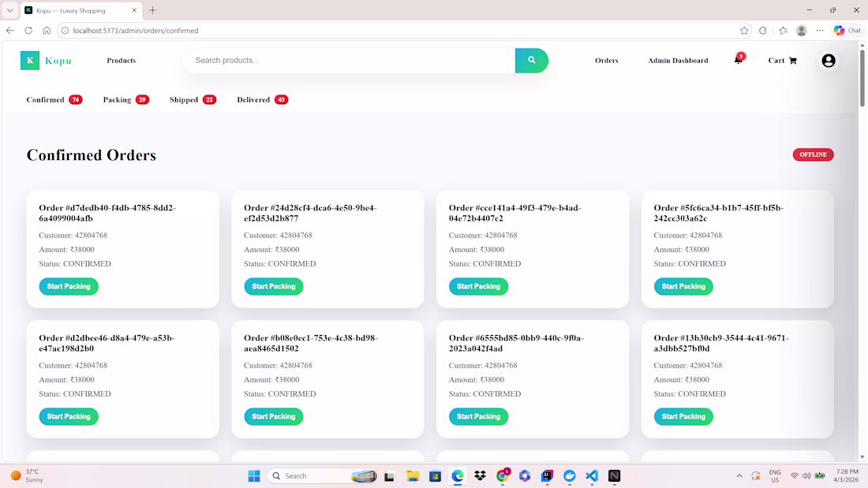Open the notifications bell
This screenshot has width=868, height=488.
(x=739, y=59)
